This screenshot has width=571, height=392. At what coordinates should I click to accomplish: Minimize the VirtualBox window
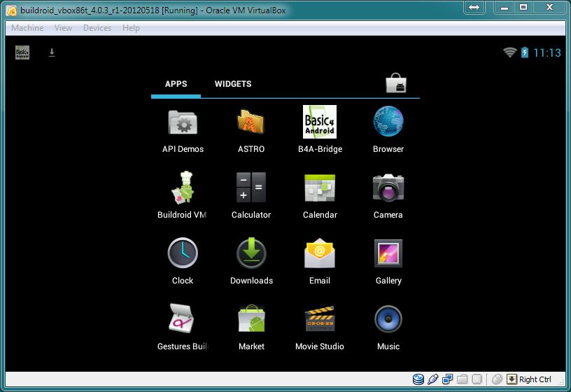pyautogui.click(x=505, y=7)
